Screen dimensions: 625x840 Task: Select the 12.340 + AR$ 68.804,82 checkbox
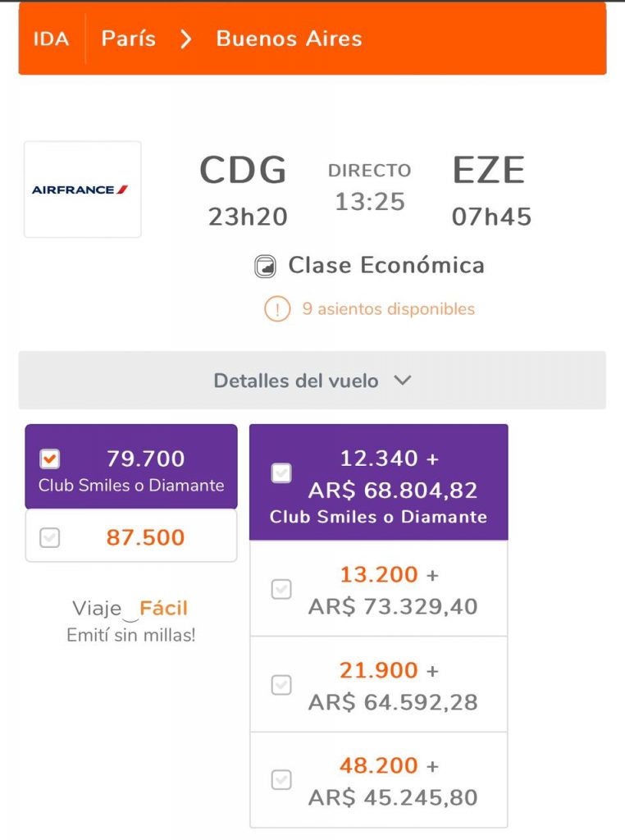click(281, 473)
